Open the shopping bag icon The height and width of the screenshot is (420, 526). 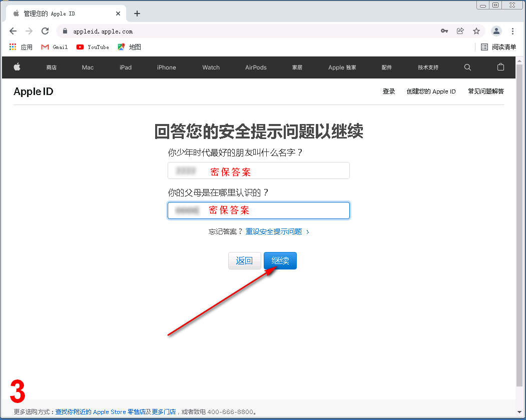pos(500,67)
